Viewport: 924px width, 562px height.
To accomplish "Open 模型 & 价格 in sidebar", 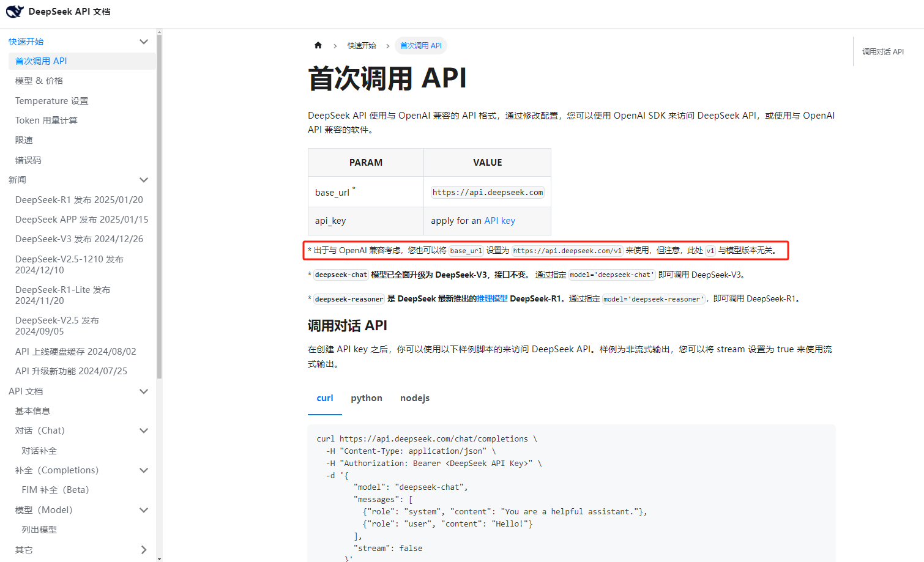I will [x=39, y=81].
